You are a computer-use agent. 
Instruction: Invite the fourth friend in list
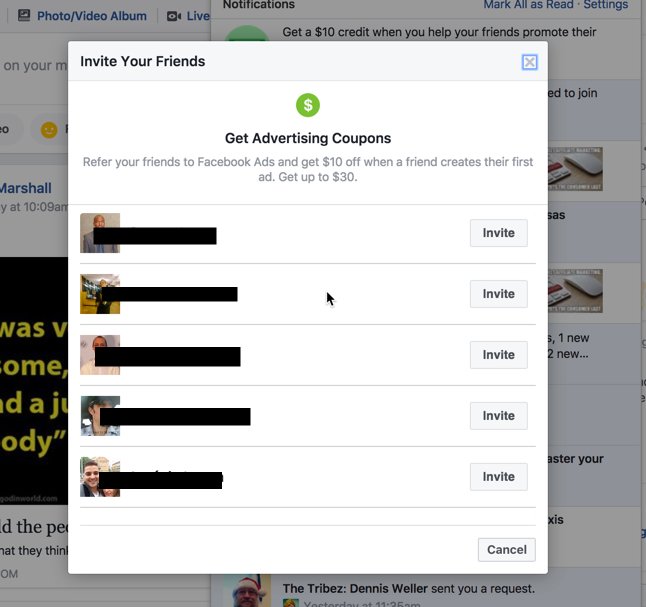499,416
